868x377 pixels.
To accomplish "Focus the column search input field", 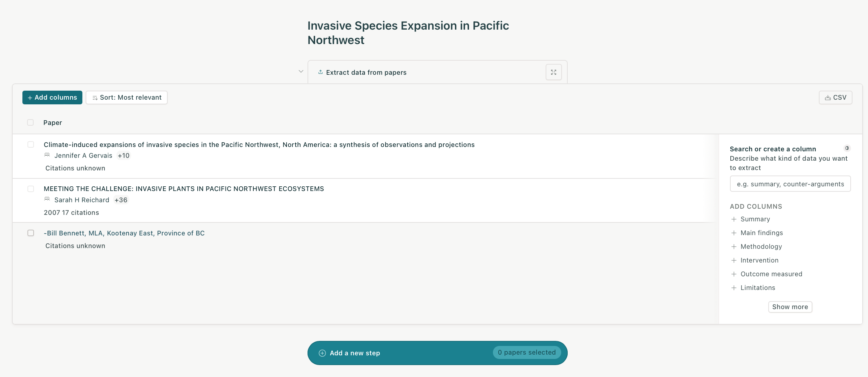I will 790,184.
